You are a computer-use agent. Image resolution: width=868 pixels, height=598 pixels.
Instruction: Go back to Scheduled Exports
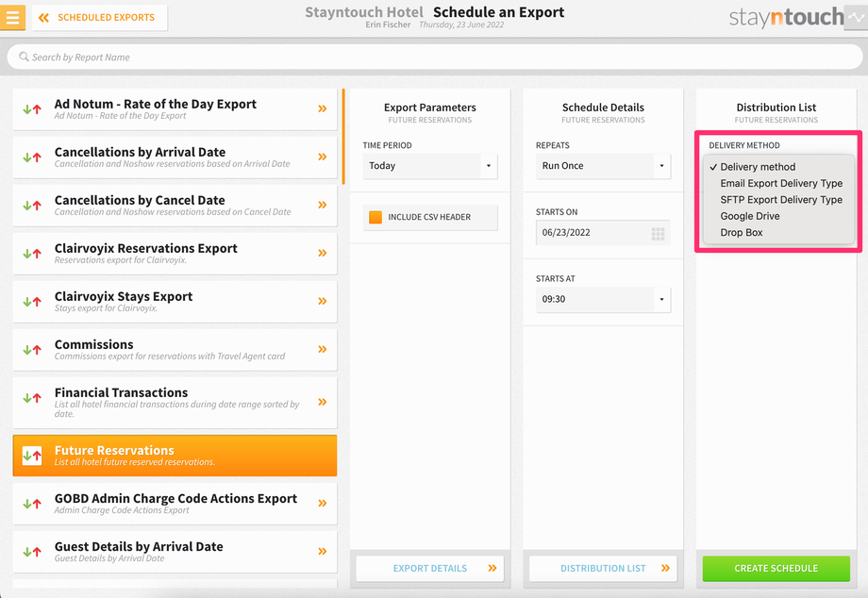(x=100, y=18)
